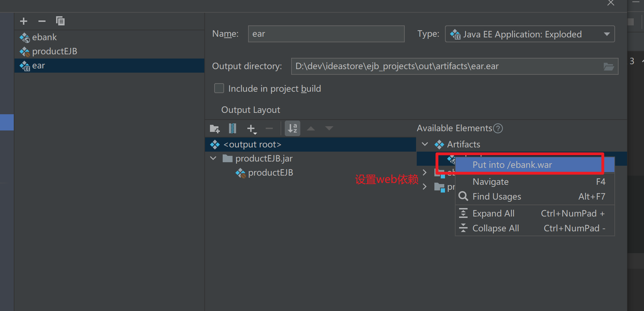Select the ebank artifact
This screenshot has width=644, height=311.
[109, 37]
